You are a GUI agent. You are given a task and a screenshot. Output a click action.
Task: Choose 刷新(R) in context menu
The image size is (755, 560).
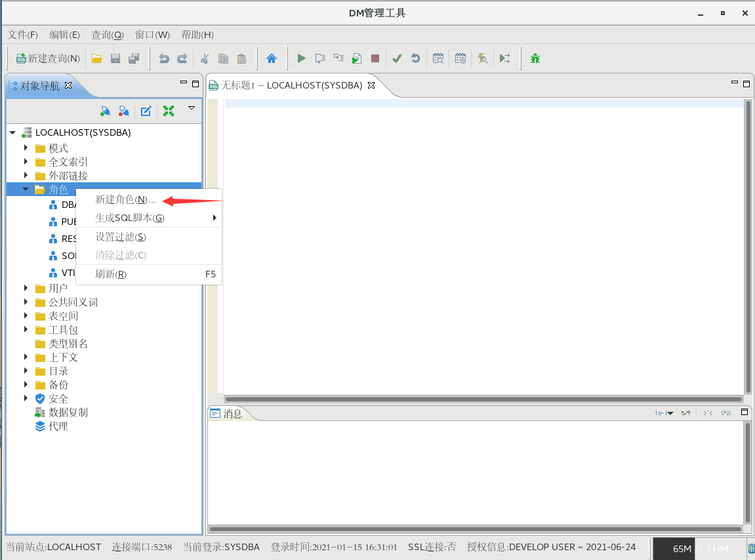pyautogui.click(x=149, y=274)
